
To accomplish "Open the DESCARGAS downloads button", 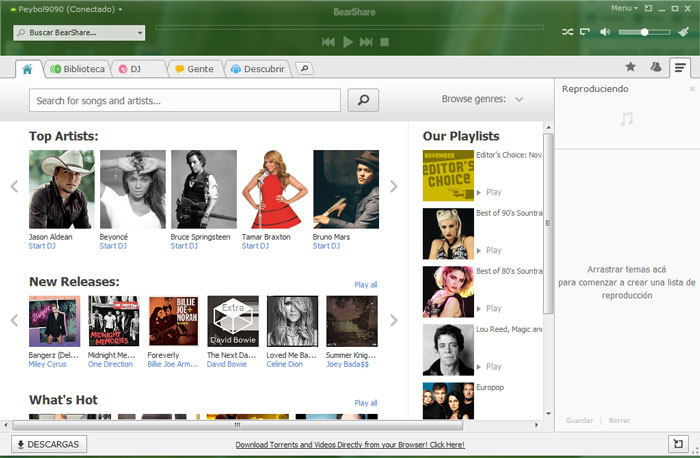I will pos(49,444).
